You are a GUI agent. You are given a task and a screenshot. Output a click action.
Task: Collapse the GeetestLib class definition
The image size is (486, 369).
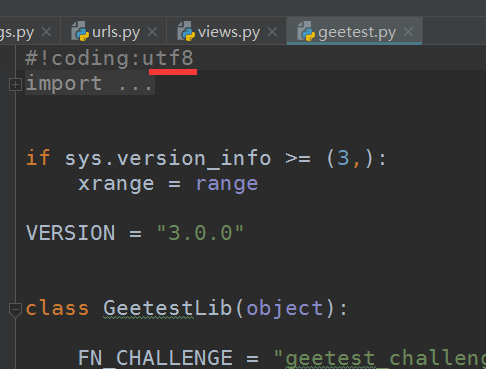15,310
